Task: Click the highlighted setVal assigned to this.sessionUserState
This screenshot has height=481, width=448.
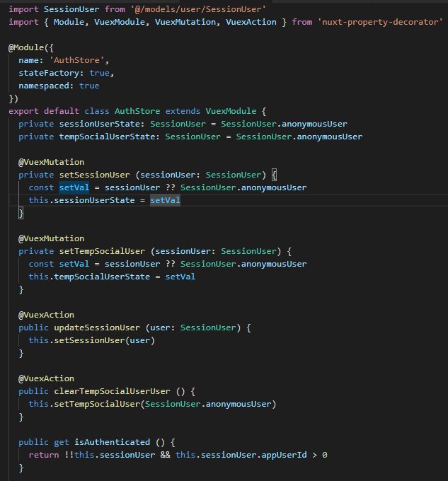Action: pyautogui.click(x=165, y=200)
